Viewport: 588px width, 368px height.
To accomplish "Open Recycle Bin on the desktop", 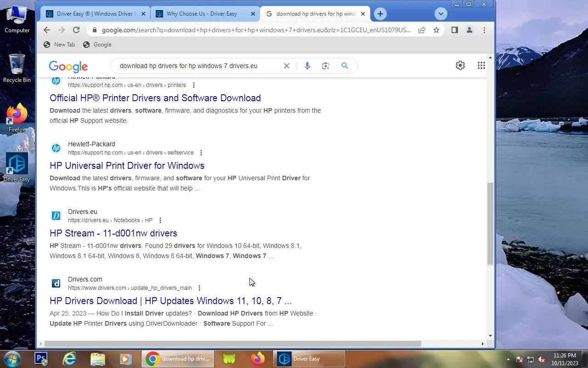I will click(x=17, y=68).
